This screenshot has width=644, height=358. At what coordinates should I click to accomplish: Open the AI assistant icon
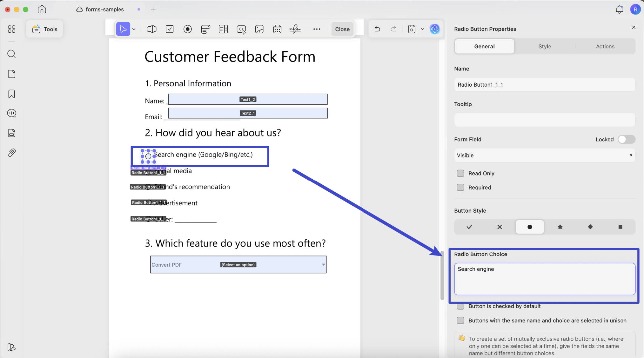coord(434,29)
